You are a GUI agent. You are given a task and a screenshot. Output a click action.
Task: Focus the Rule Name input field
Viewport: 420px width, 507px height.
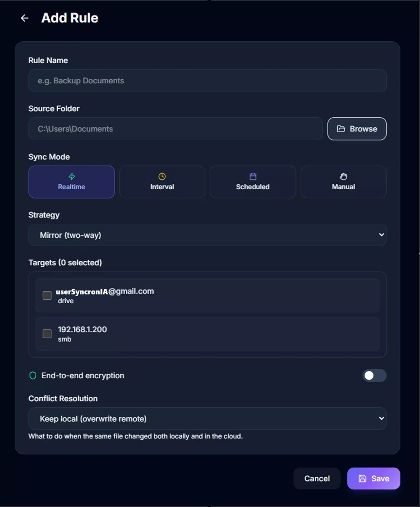pos(207,81)
